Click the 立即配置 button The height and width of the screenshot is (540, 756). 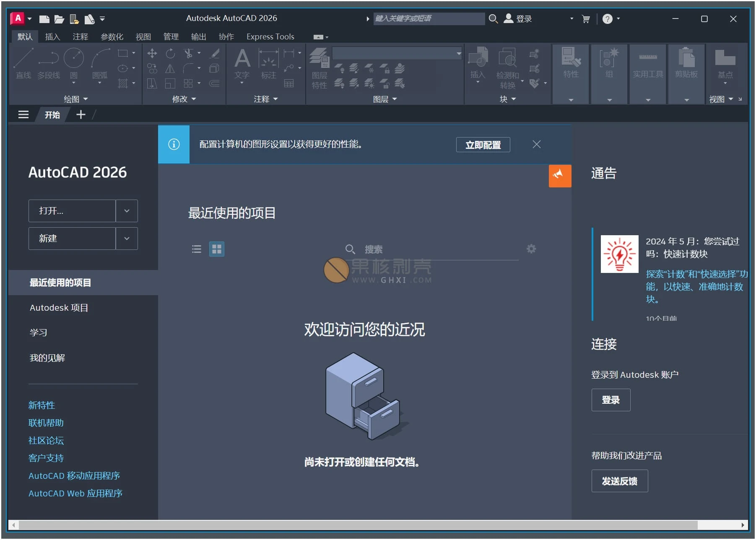click(483, 145)
